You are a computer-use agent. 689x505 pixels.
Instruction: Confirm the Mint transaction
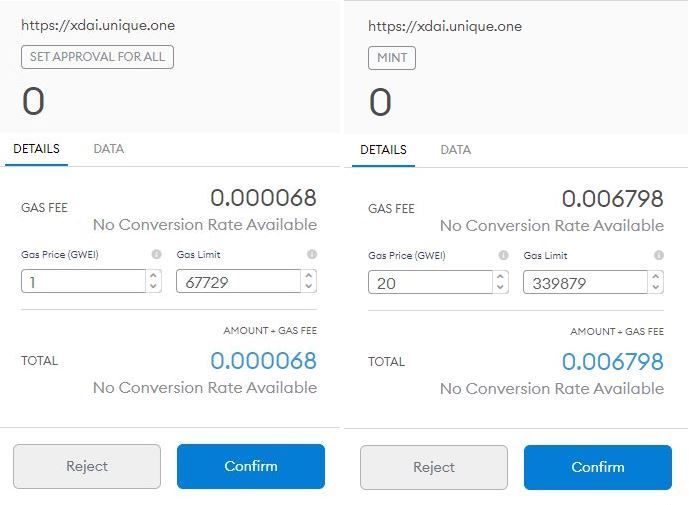point(598,467)
